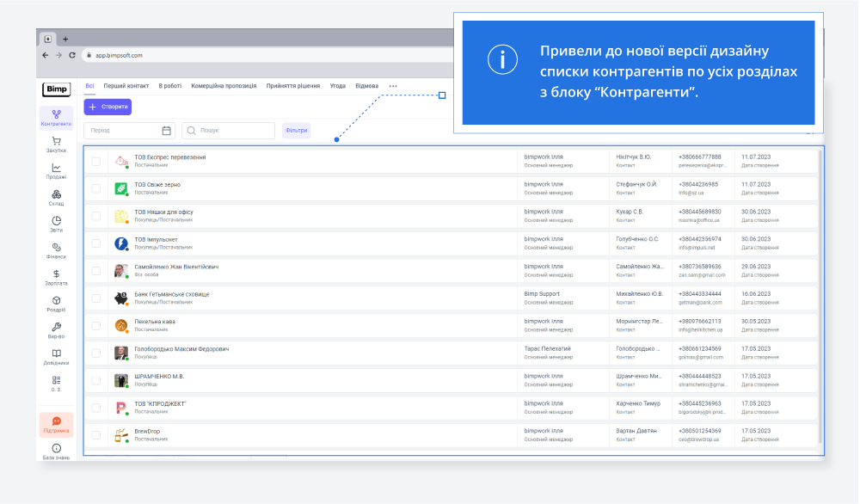860x504 pixels.
Task: Open the Продажі sales chart icon
Action: point(56,169)
